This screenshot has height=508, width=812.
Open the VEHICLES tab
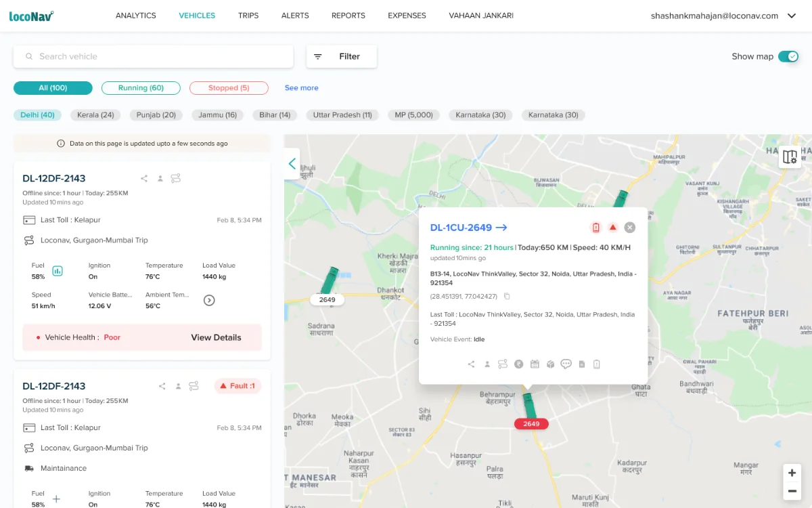[197, 16]
